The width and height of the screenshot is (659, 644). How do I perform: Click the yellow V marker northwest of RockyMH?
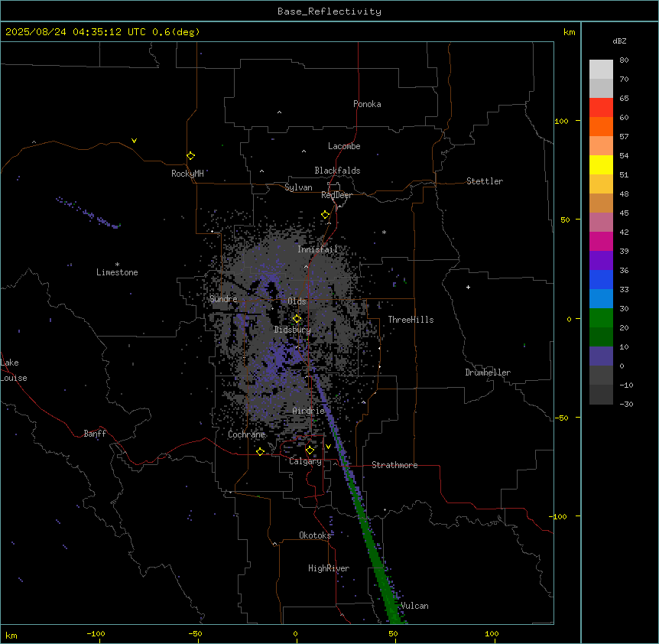coord(134,141)
